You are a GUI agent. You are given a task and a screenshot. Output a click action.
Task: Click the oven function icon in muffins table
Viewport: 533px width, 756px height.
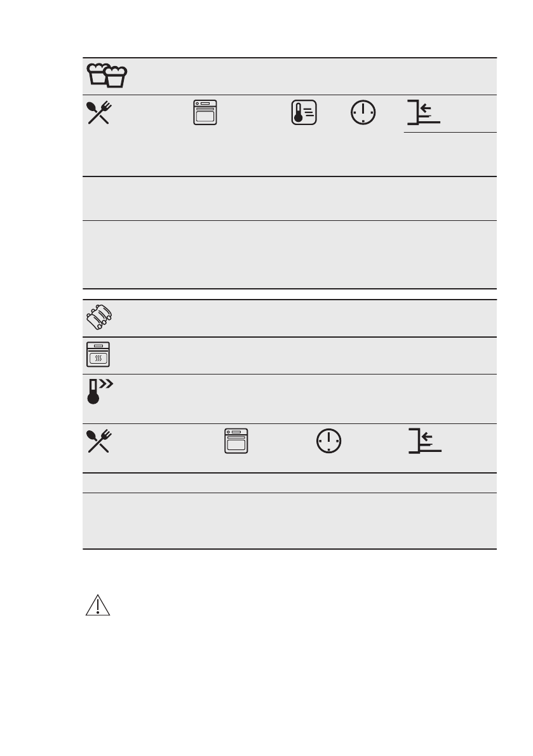[205, 112]
